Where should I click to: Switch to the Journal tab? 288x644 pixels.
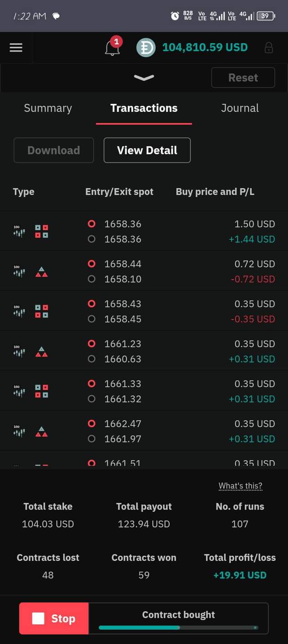click(x=240, y=108)
